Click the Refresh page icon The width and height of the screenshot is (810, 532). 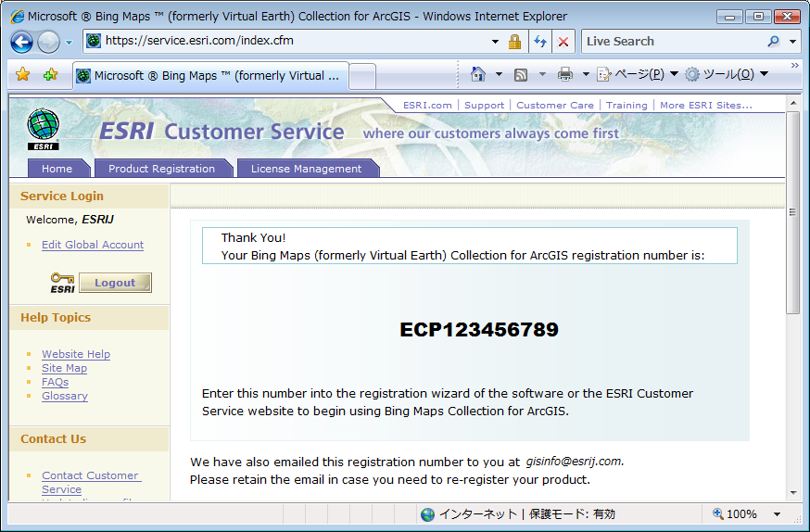point(540,42)
